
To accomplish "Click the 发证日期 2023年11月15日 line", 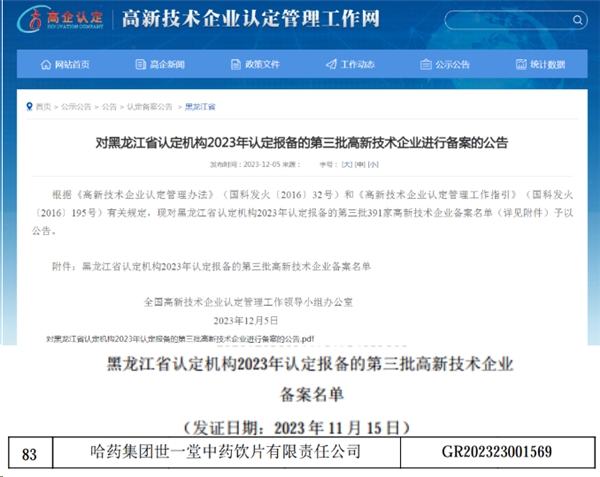I will point(297,428).
